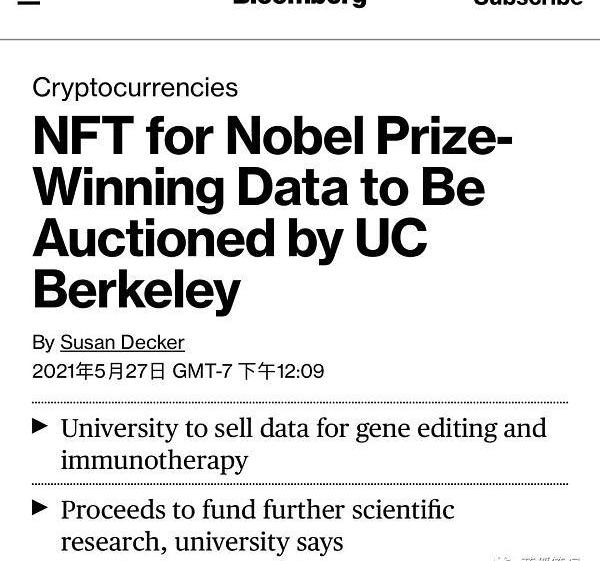Click the NFT for Nobel Prize-Winning headline
The image size is (600, 561).
click(x=272, y=138)
